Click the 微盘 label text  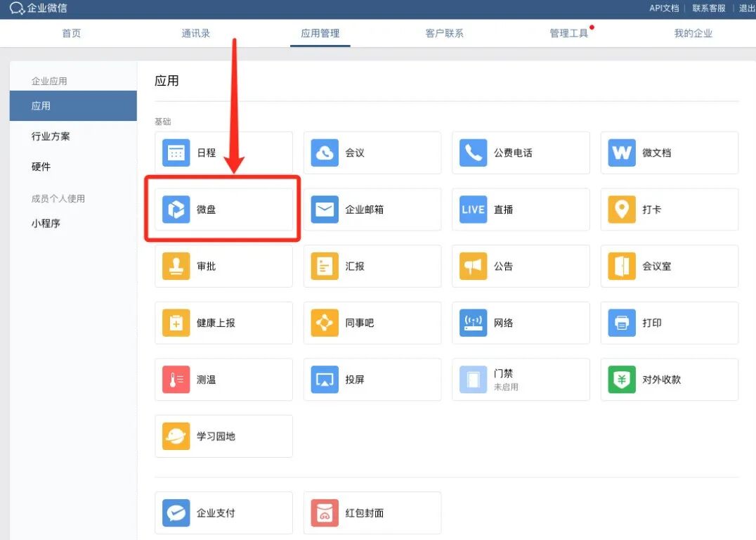coord(207,210)
